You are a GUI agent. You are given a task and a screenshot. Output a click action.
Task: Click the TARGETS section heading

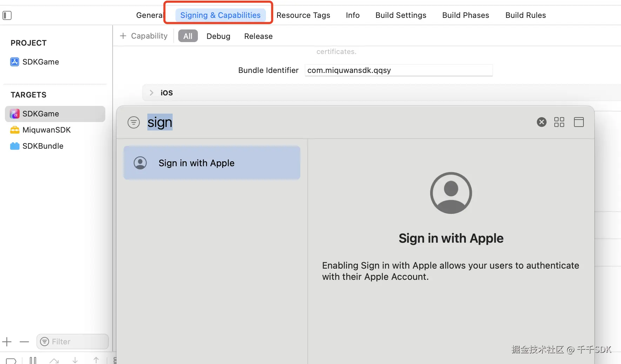pos(29,95)
